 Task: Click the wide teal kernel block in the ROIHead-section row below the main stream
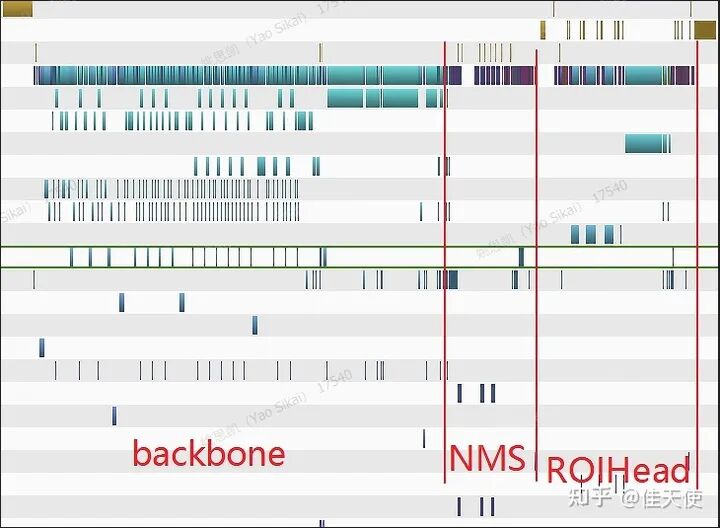click(643, 143)
